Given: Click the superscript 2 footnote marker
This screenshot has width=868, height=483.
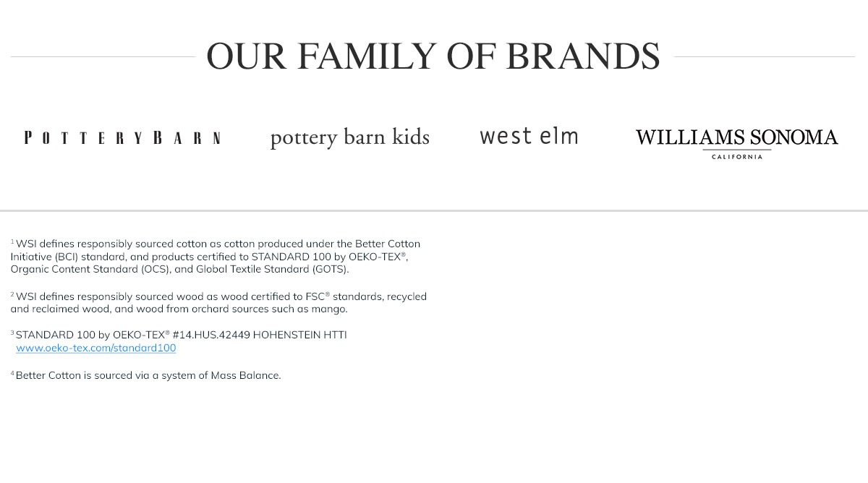Looking at the screenshot, I should coord(12,294).
